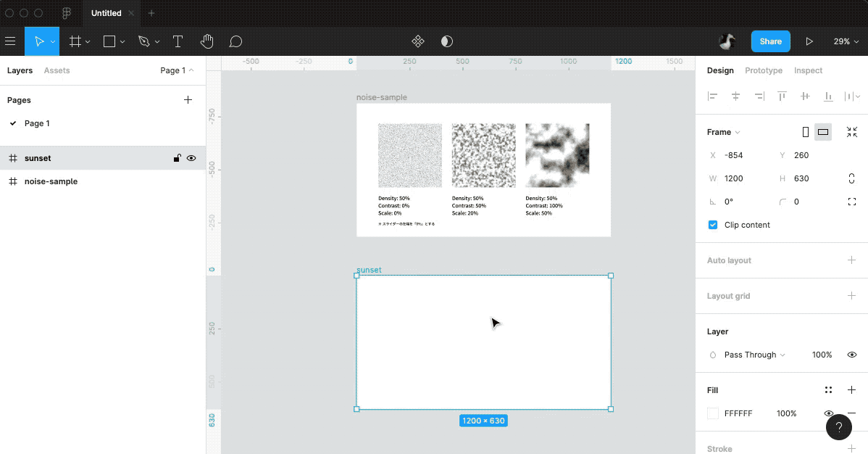This screenshot has height=454, width=868.
Task: Click the rotation angle field
Action: coord(739,202)
